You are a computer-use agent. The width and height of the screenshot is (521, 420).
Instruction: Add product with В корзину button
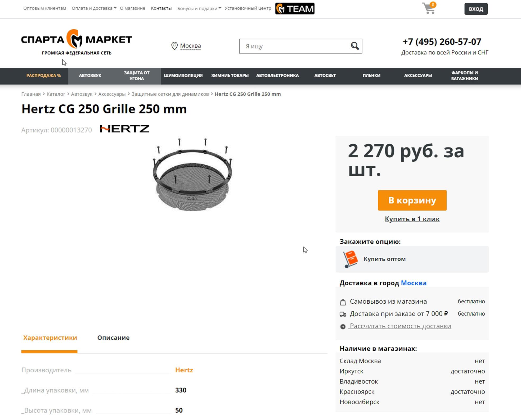click(412, 200)
